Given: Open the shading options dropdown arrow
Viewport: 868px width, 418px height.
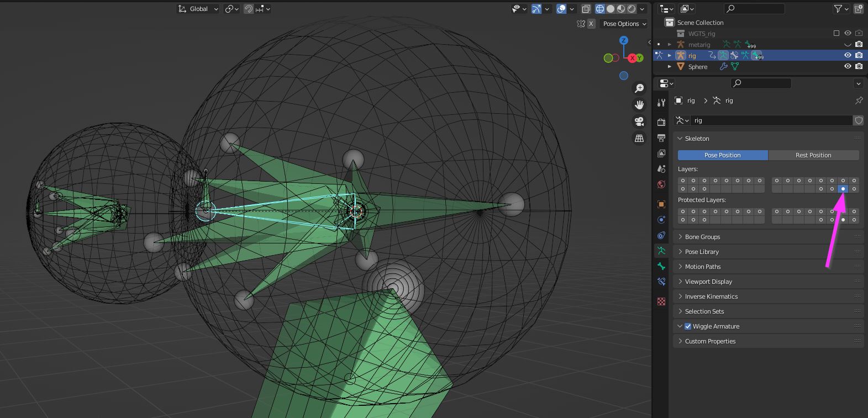Looking at the screenshot, I should [643, 9].
